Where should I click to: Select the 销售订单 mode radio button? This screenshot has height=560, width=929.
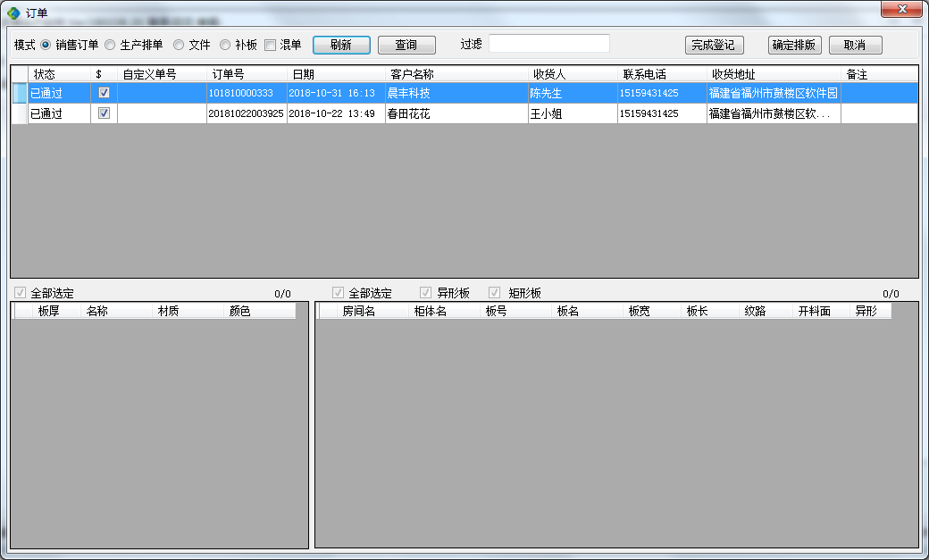[x=46, y=45]
